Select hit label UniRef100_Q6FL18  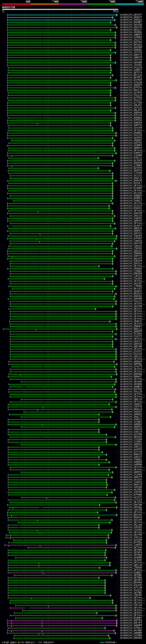tap(131, 565)
